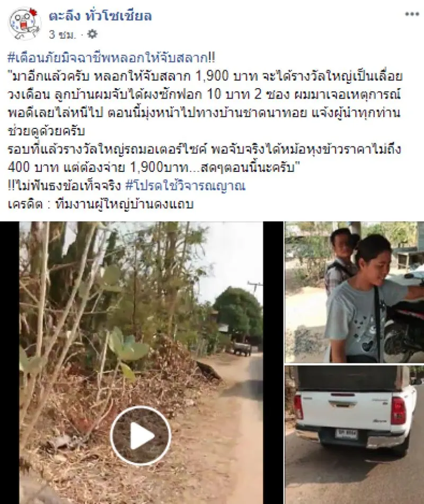This screenshot has height=504, width=424.
Task: Open photo of woman in gray shirt
Action: click(354, 292)
